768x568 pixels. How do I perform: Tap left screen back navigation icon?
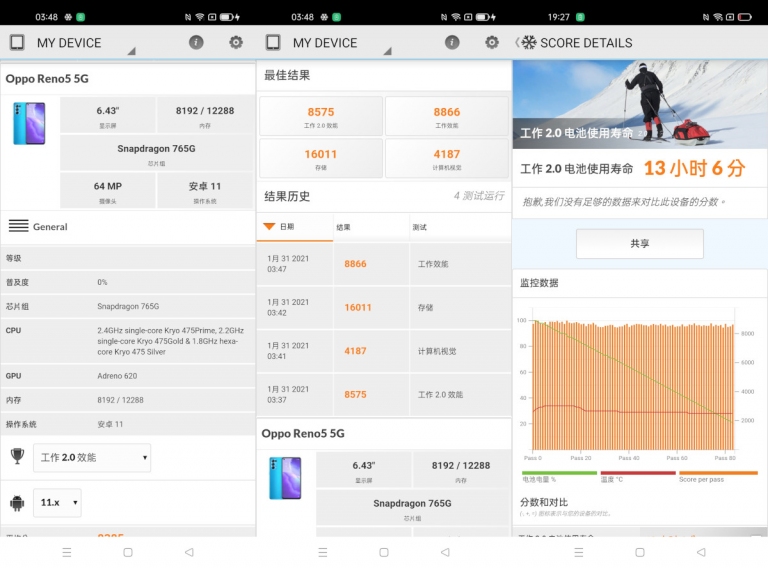[x=189, y=552]
